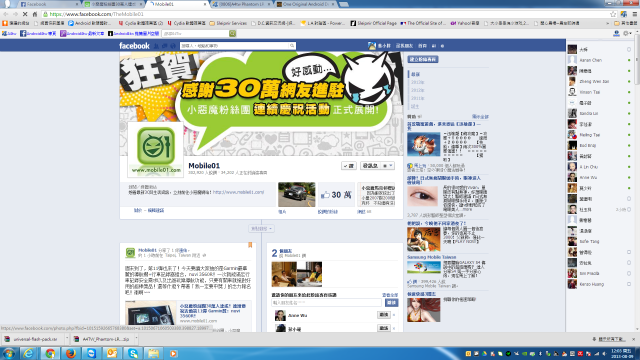The image size is (640, 360).
Task: Open Facebook friend requests icon
Action: [x=156, y=46]
